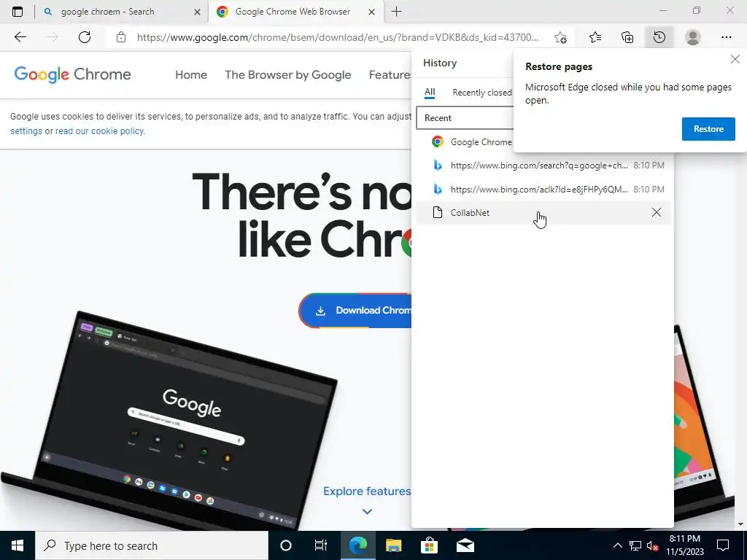Close the Google Chrome Web Browser tab
The image size is (747, 560).
point(371,12)
